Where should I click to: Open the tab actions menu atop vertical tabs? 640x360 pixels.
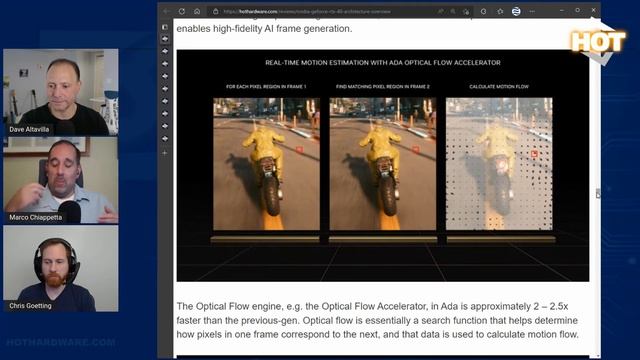click(x=165, y=27)
